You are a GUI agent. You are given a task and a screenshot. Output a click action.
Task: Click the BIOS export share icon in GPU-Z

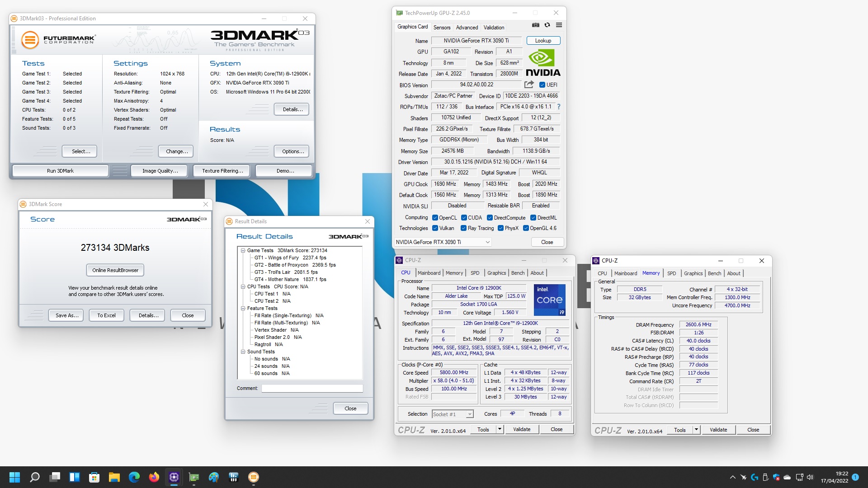pyautogui.click(x=529, y=84)
